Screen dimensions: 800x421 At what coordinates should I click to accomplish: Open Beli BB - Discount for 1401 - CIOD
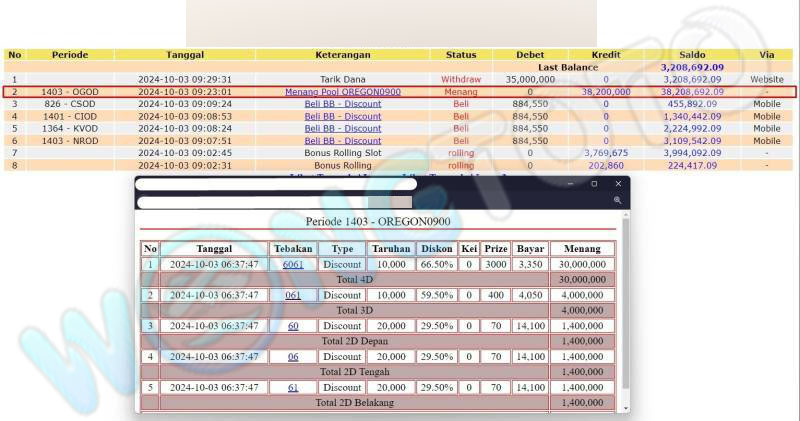343,116
